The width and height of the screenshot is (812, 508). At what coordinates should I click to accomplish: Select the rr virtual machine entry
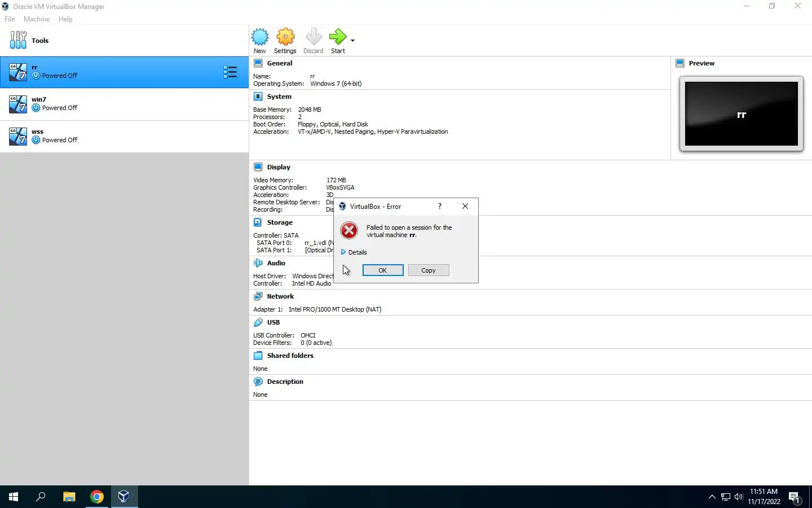(124, 72)
